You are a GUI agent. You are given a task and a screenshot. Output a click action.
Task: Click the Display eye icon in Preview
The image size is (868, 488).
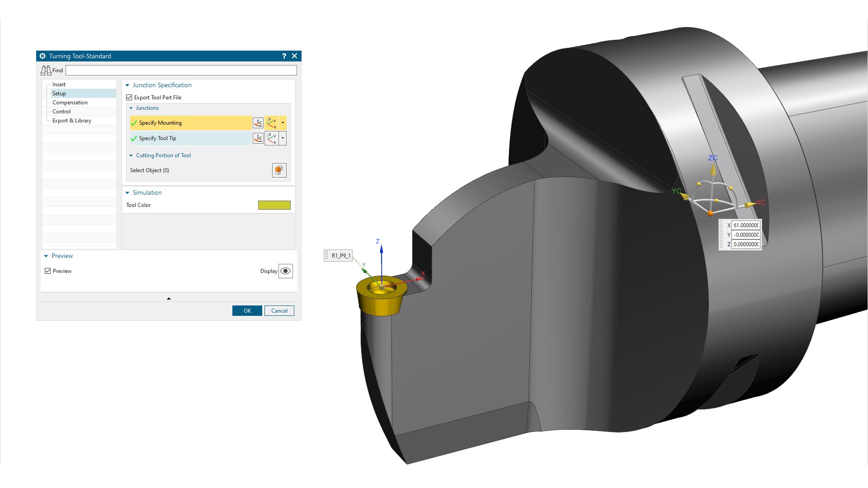[x=286, y=271]
